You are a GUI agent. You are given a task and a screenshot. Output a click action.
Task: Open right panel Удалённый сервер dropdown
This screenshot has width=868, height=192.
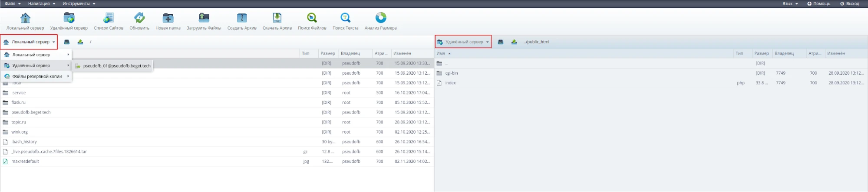(x=463, y=42)
